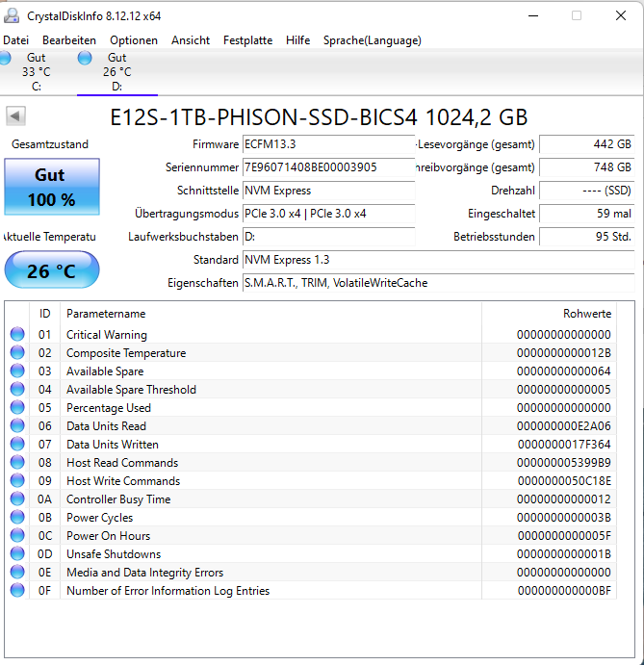The height and width of the screenshot is (665, 644).
Task: Click the previous disk arrow button
Action: coord(15,115)
